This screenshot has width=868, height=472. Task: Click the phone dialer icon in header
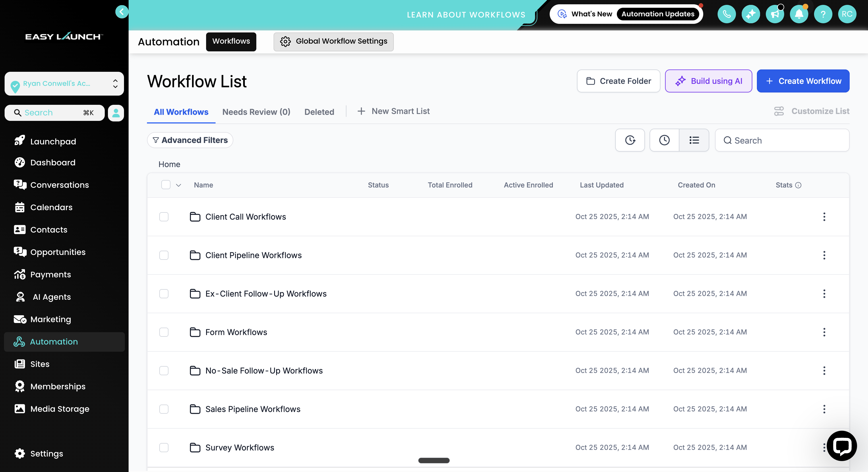(726, 14)
